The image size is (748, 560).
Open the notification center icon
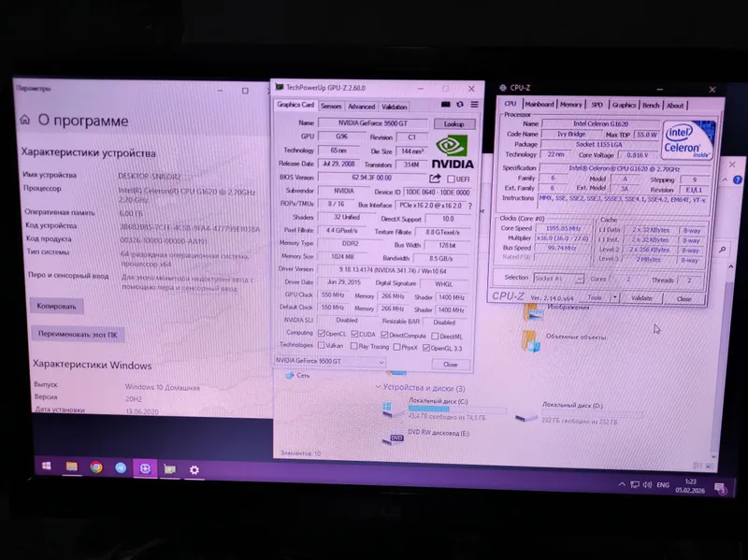point(720,487)
